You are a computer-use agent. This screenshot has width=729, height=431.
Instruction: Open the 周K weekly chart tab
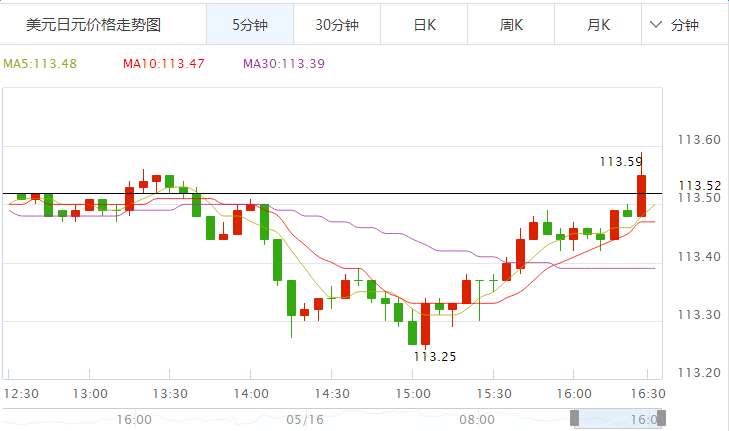pyautogui.click(x=511, y=25)
